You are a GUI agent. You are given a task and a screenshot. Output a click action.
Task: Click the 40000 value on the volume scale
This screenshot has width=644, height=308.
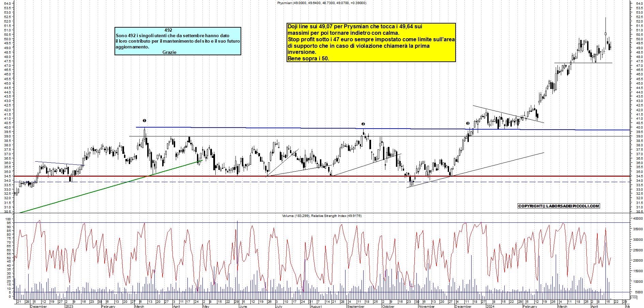pyautogui.click(x=638, y=218)
